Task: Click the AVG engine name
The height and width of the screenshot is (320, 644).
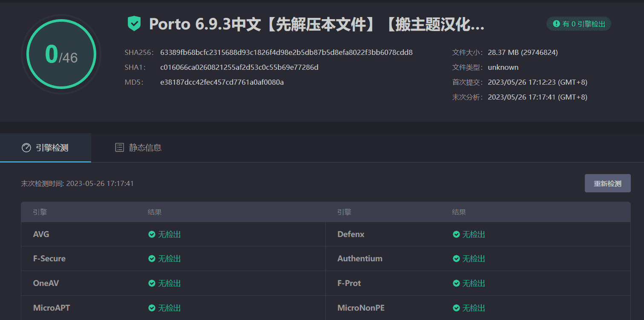Action: click(41, 234)
